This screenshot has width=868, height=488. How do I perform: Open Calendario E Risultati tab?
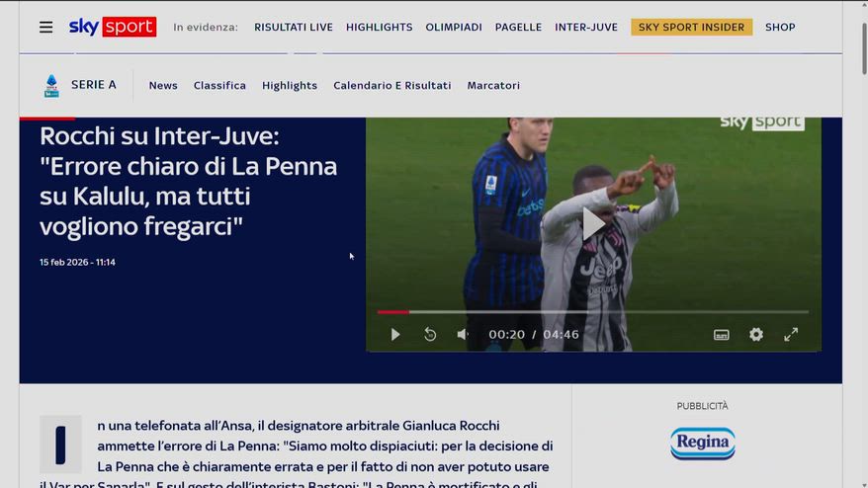pos(391,86)
